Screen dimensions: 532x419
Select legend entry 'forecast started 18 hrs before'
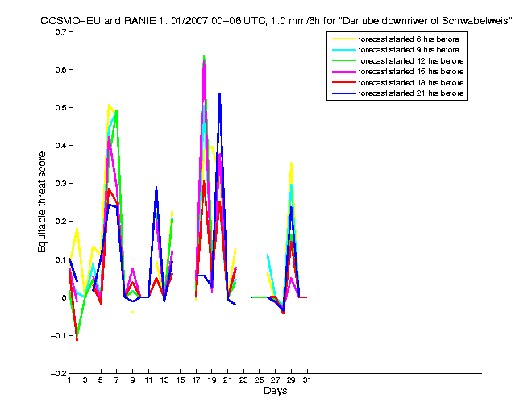tap(411, 83)
